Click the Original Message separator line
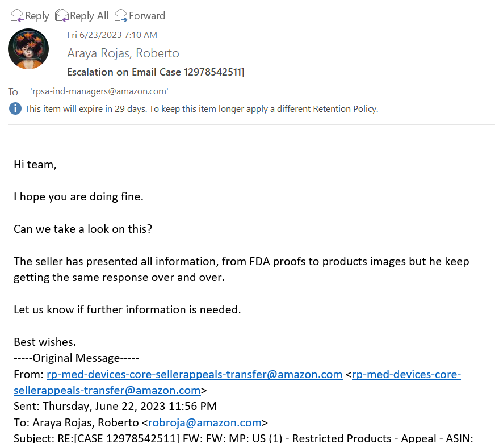This screenshot has height=448, width=495. pyautogui.click(x=77, y=358)
